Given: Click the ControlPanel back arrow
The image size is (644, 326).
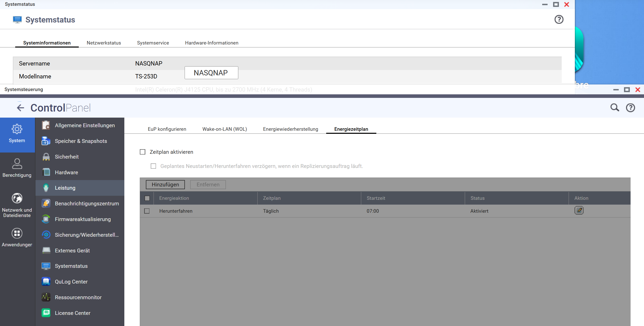Looking at the screenshot, I should [21, 108].
